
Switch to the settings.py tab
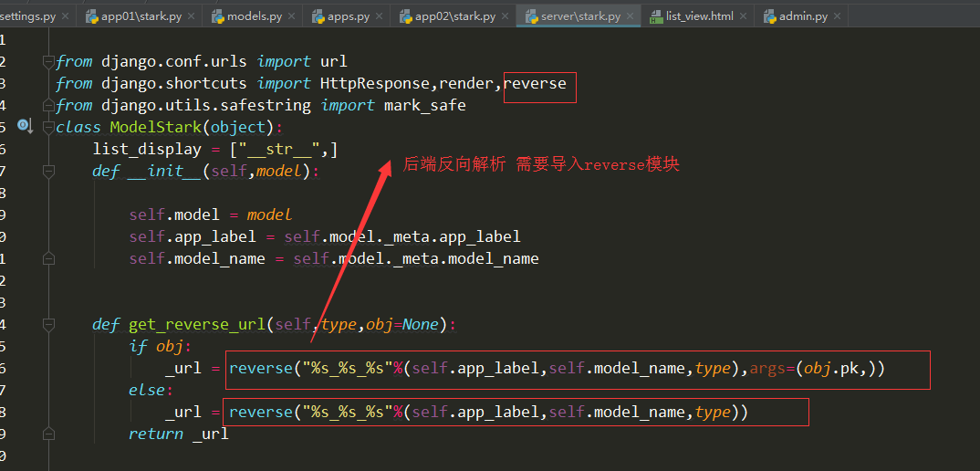[29, 16]
